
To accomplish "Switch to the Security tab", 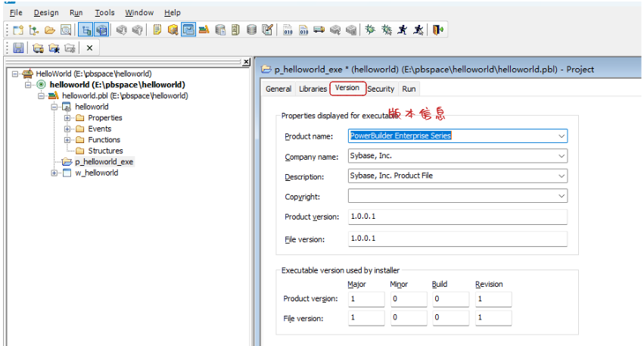I will (381, 89).
